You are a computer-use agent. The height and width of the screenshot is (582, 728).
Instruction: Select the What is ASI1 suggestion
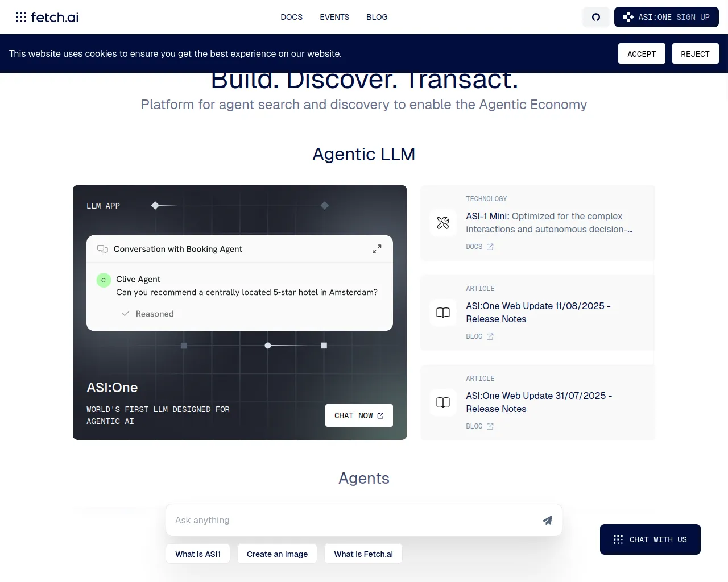click(x=198, y=554)
